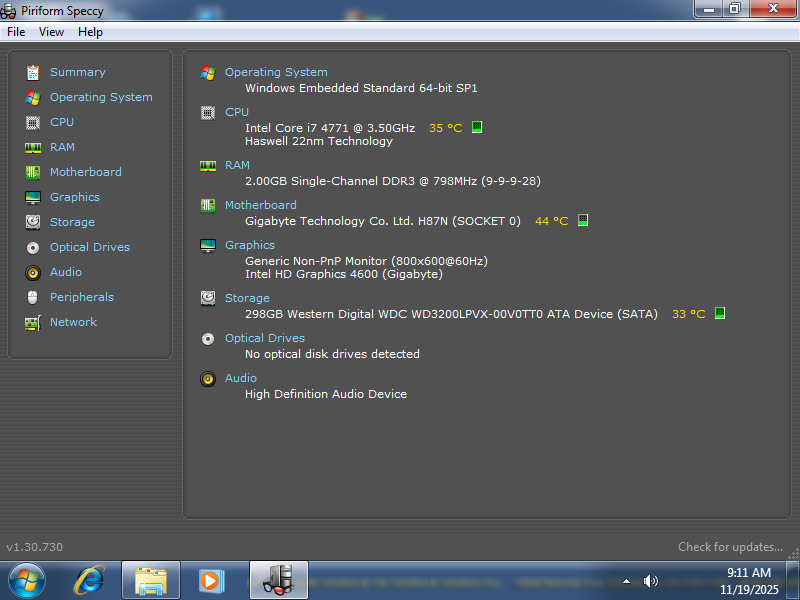Open the Windows Start menu

27,580
